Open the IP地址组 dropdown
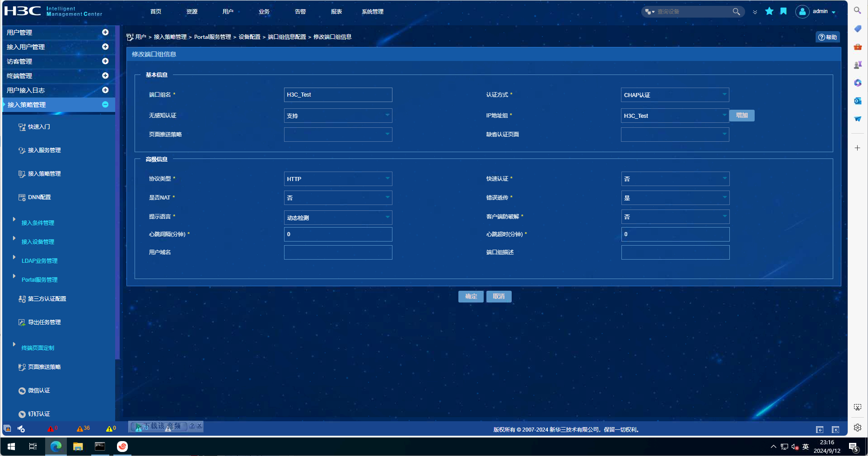This screenshot has height=456, width=868. (x=675, y=116)
